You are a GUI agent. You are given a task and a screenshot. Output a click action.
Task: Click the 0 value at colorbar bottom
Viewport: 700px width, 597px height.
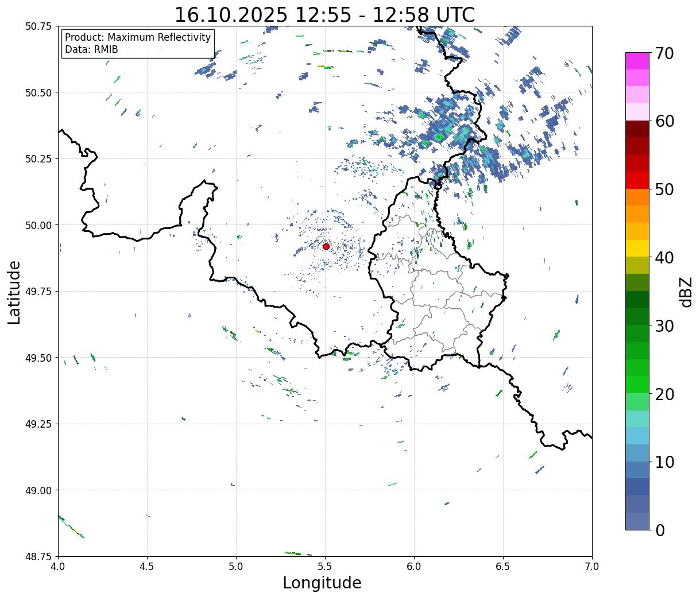click(x=659, y=530)
